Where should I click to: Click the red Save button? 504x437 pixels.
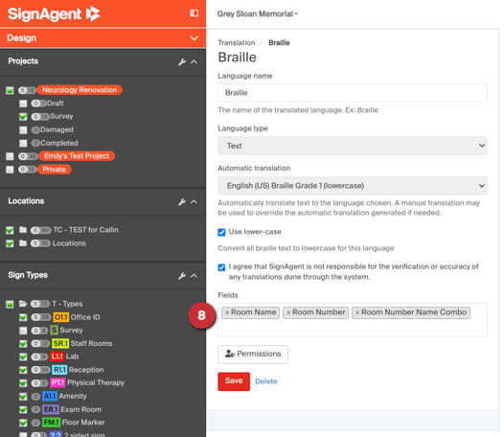(234, 381)
